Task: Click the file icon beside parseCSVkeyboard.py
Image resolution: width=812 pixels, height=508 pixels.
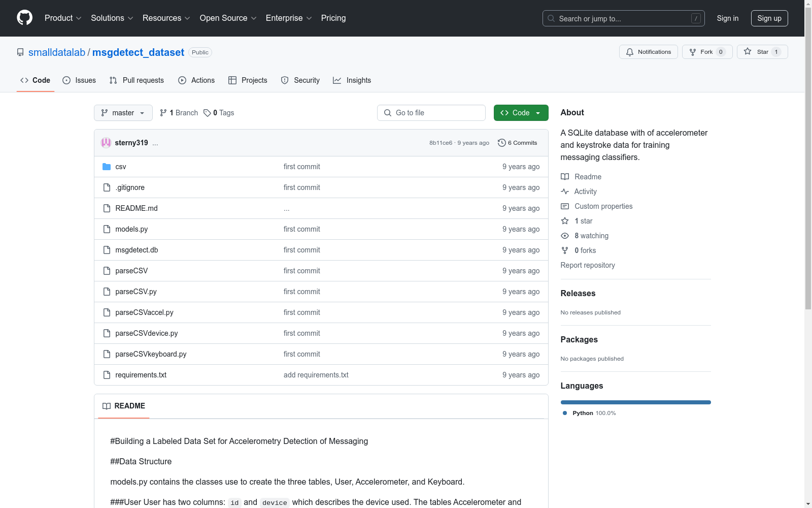Action: [107, 354]
